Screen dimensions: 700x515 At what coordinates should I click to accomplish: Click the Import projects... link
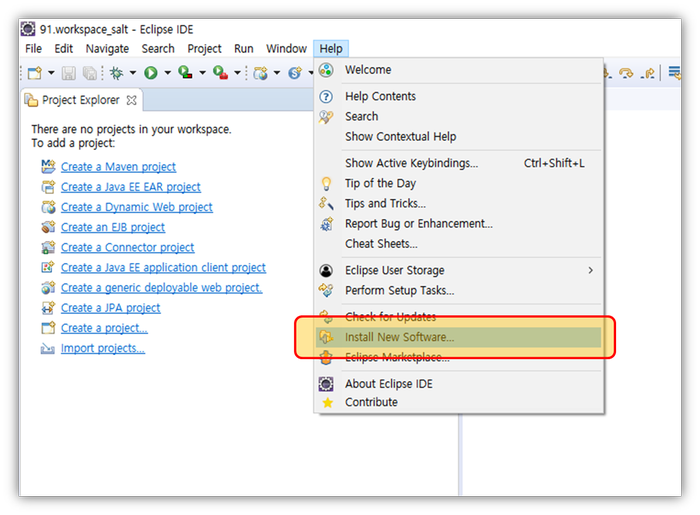(103, 348)
